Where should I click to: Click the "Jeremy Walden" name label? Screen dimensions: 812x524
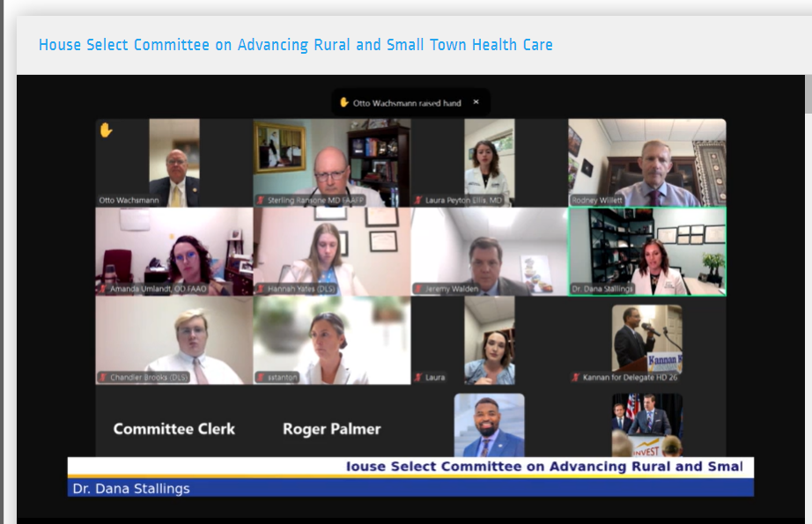click(x=452, y=289)
